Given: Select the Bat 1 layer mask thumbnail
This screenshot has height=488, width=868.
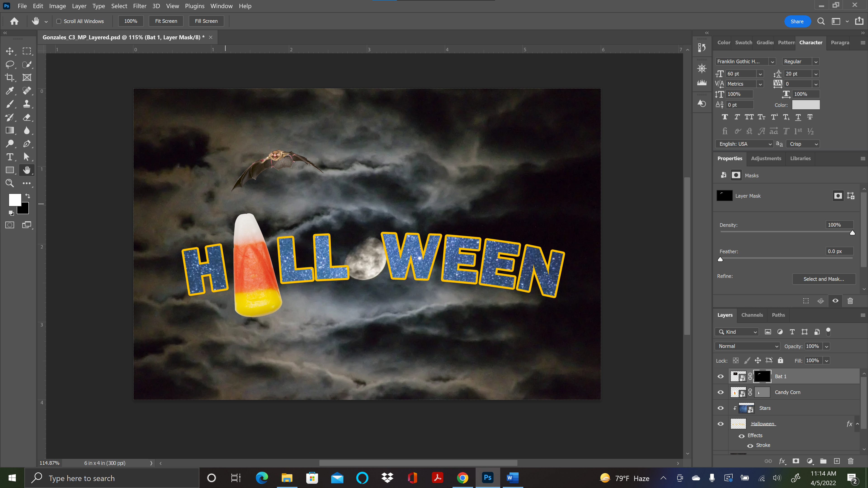Looking at the screenshot, I should [762, 377].
